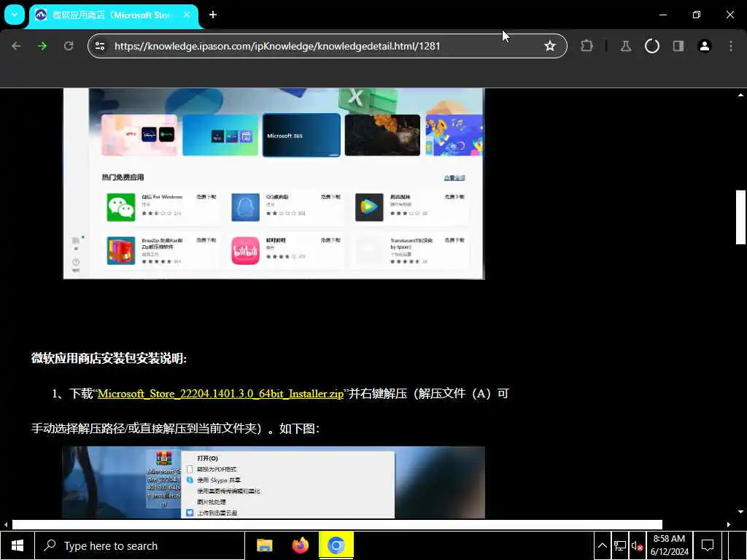
Task: Open a new browser tab
Action: [213, 15]
